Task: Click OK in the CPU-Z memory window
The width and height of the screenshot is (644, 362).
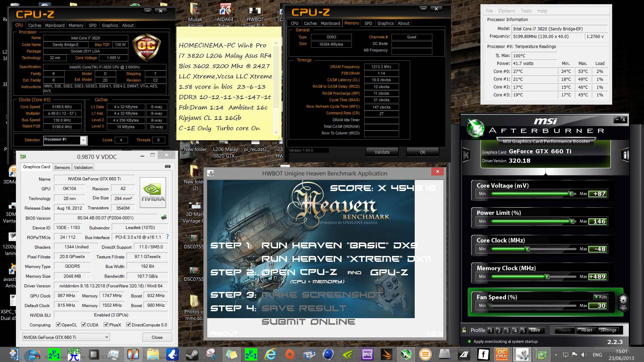Action: [422, 152]
